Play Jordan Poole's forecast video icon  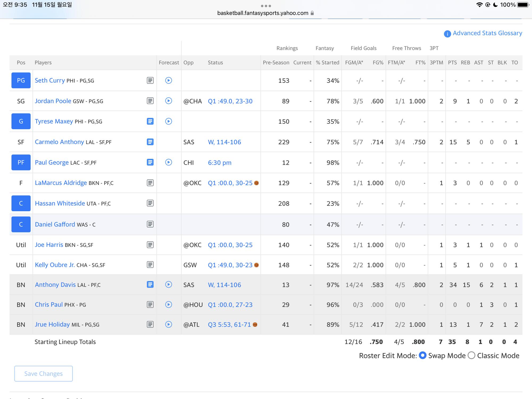click(x=168, y=101)
